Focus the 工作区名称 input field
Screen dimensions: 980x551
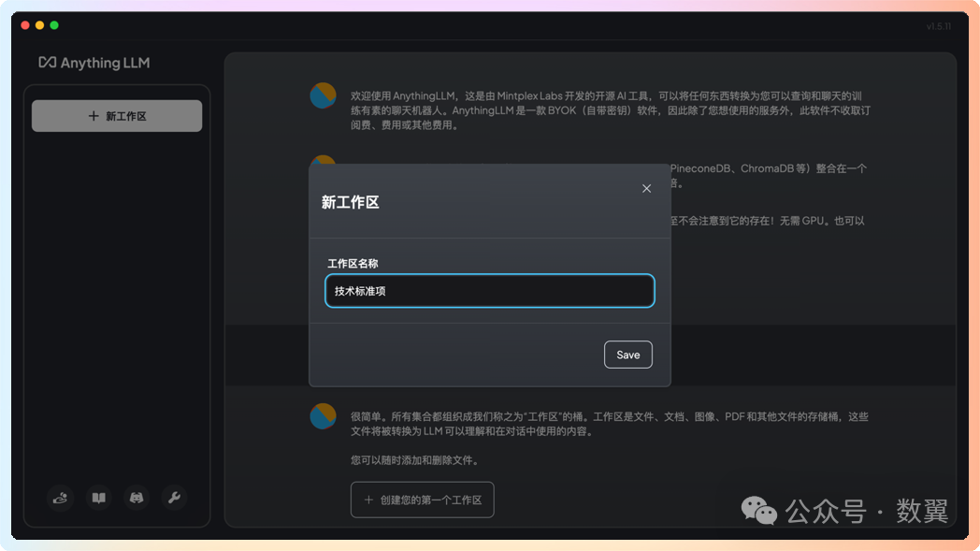[x=489, y=291]
